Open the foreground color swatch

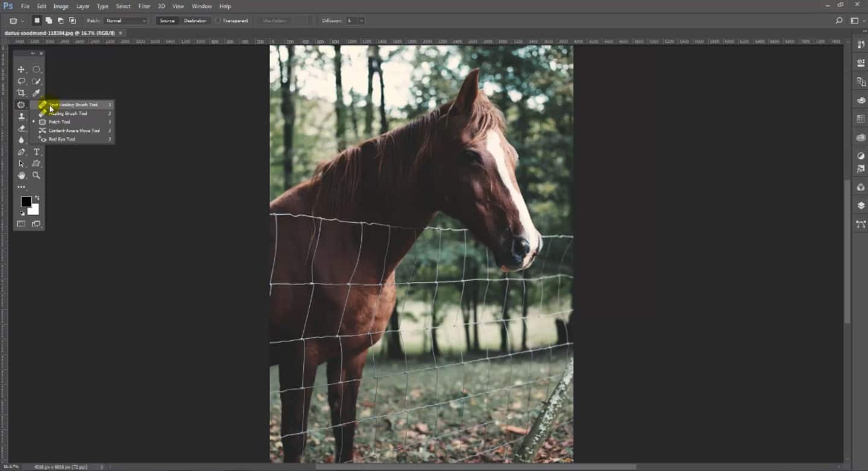[x=26, y=202]
